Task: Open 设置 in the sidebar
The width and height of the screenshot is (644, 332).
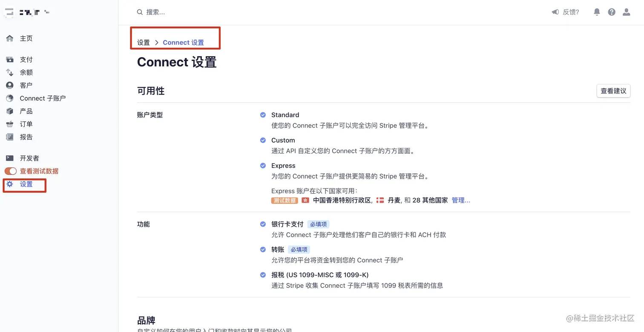Action: pos(26,184)
